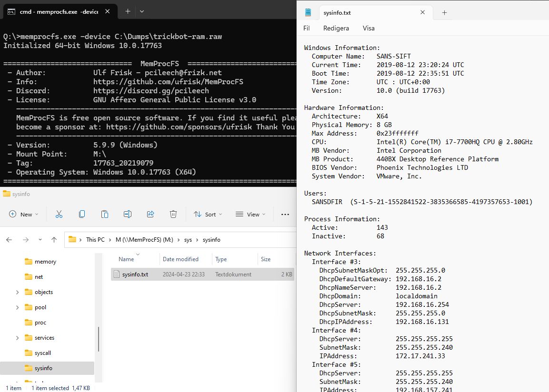Select the sysinfo folder in navigation pane
The height and width of the screenshot is (392, 549).
[x=47, y=368]
